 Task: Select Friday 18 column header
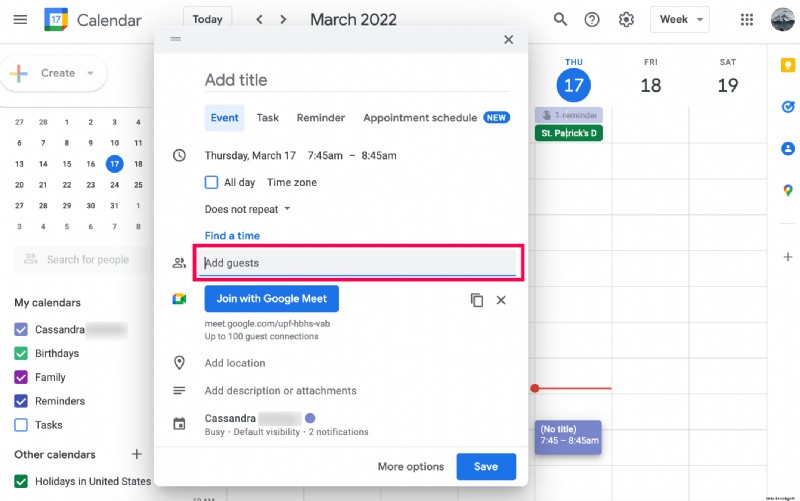tap(651, 78)
